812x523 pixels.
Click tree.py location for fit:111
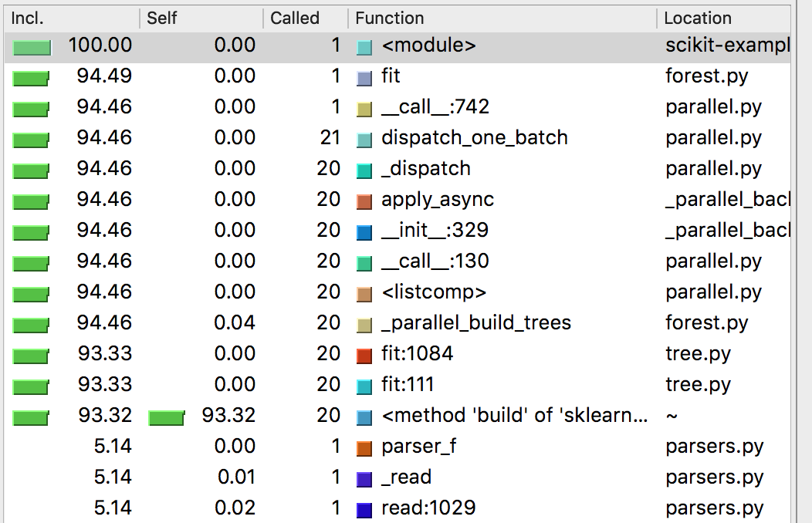[x=697, y=385]
